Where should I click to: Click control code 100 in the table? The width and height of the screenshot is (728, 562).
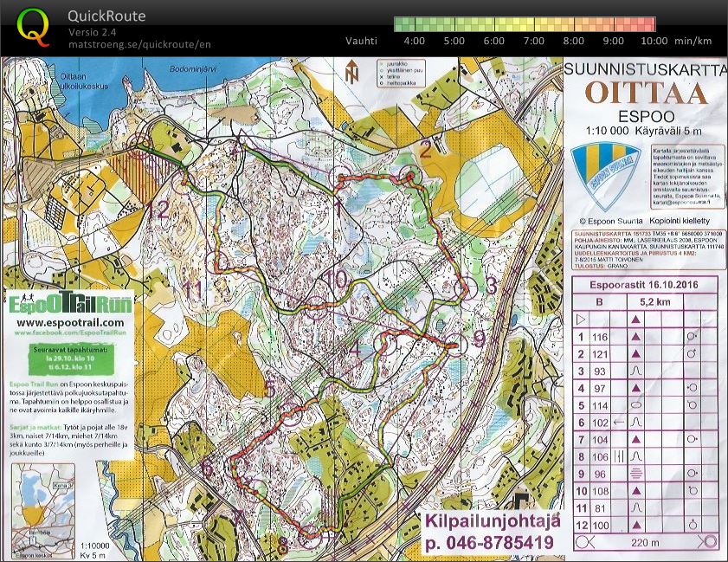coord(600,526)
